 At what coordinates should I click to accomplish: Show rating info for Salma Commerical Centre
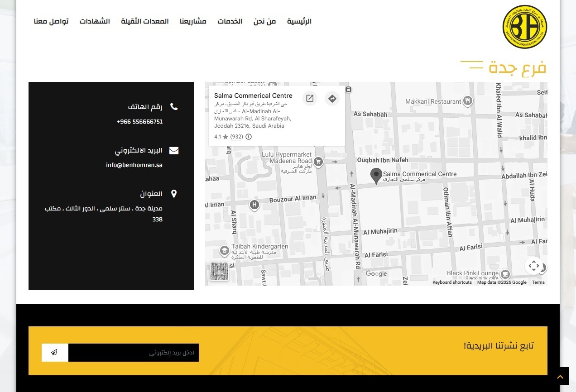(x=249, y=137)
